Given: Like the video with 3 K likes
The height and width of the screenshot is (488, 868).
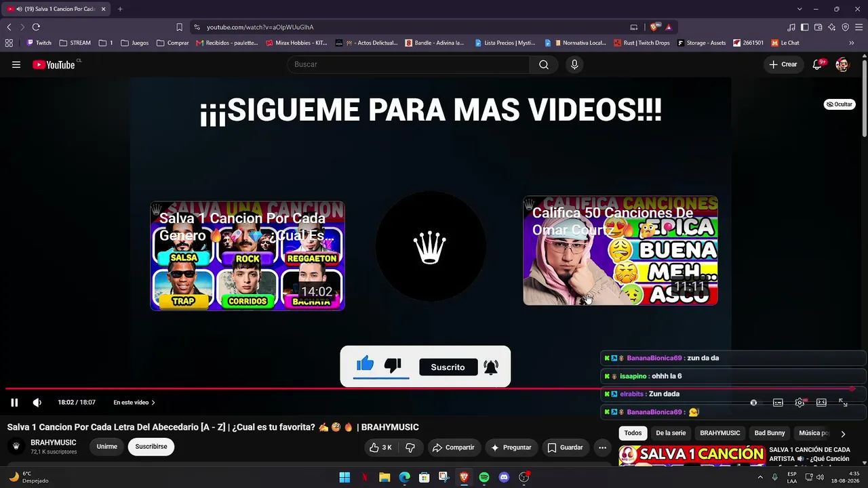Looking at the screenshot, I should [x=381, y=447].
